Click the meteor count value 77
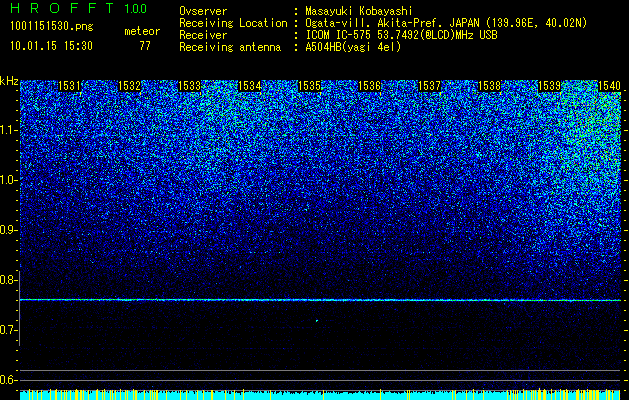The width and height of the screenshot is (629, 400). (x=145, y=46)
